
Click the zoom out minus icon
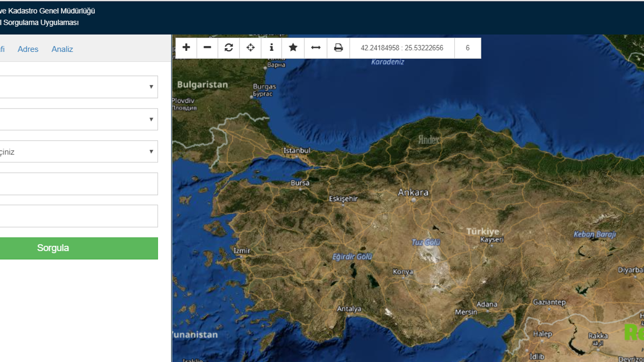[x=207, y=48]
